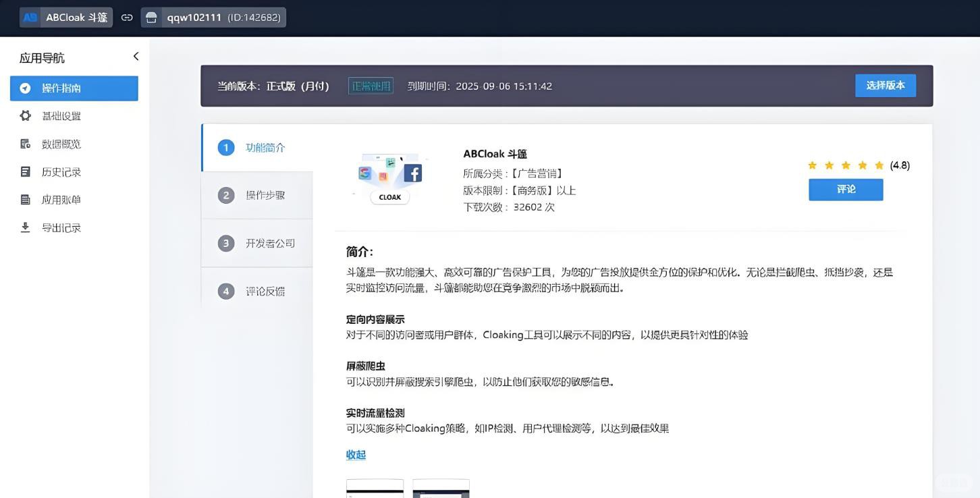
Task: Click the 当前版本: 正式版 (月付) text
Action: tap(273, 86)
